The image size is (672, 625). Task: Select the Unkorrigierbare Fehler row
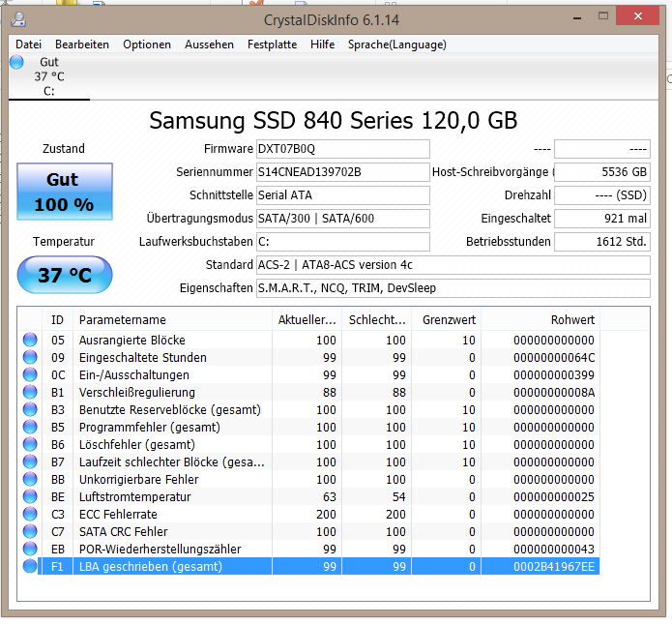click(308, 479)
